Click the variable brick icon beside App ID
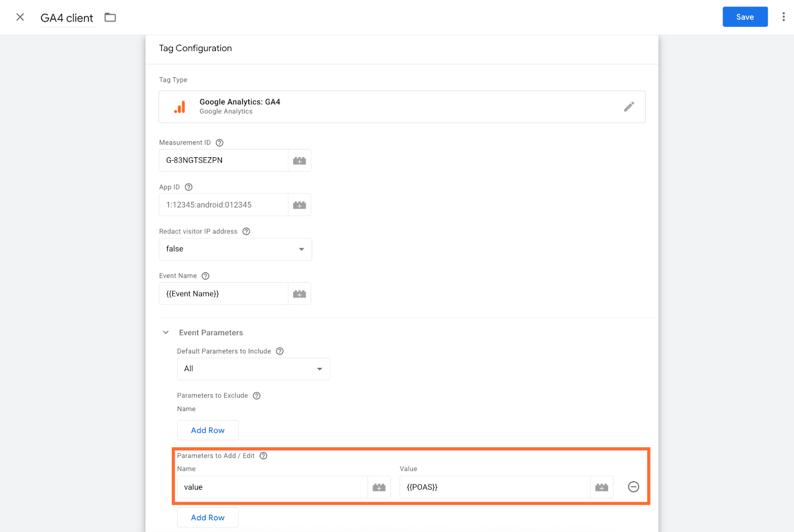 [x=299, y=204]
